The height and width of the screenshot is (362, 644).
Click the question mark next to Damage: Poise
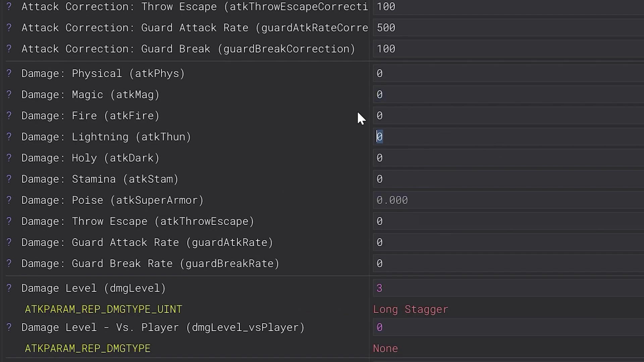coord(9,200)
